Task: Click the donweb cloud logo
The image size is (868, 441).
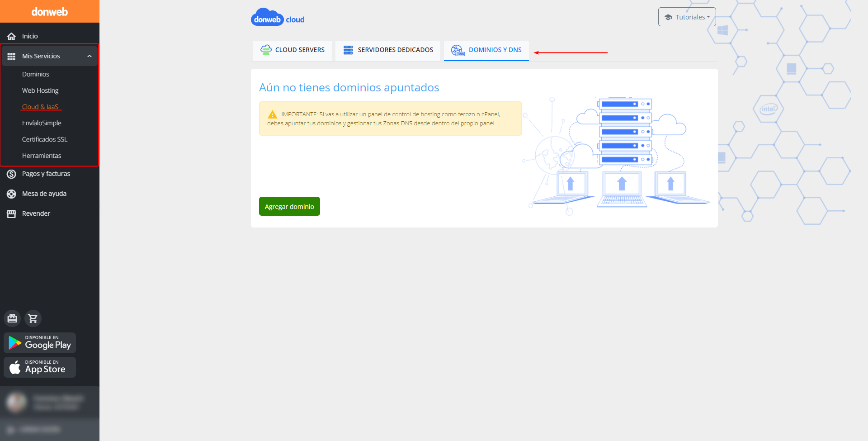Action: tap(278, 17)
